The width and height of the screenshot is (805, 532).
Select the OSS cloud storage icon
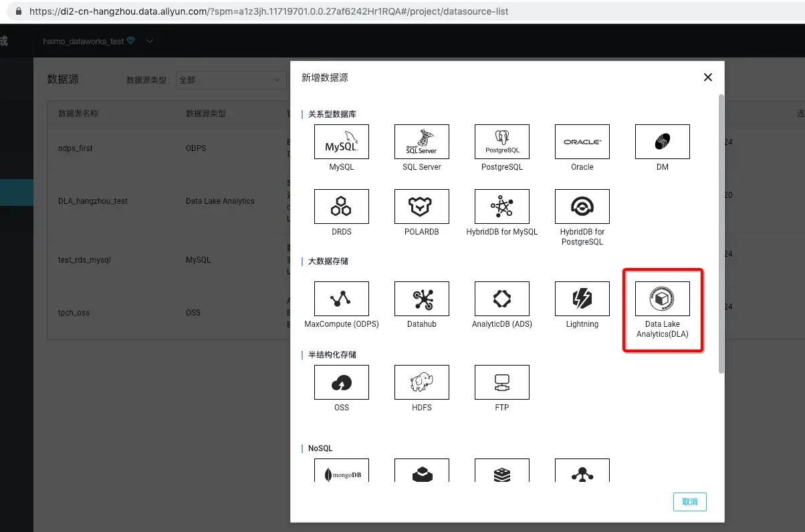(342, 382)
